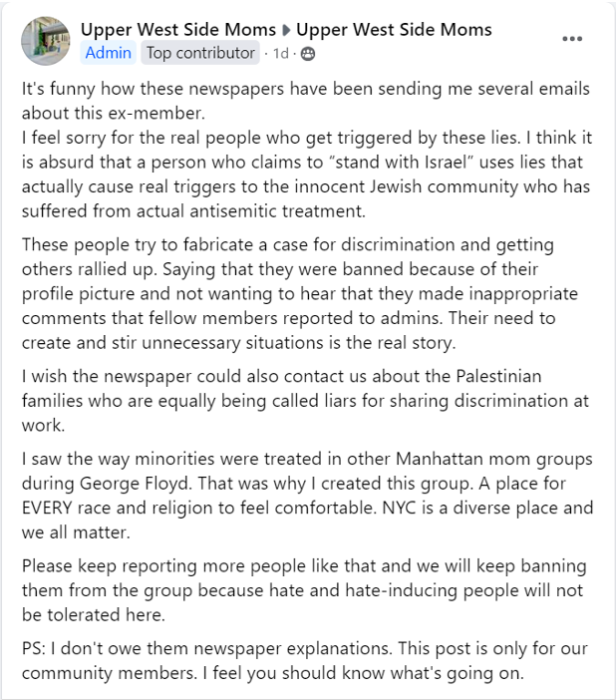Viewport: 616px width, 700px height.
Task: Click the paragraph starting "I saw the way"
Action: click(x=308, y=496)
